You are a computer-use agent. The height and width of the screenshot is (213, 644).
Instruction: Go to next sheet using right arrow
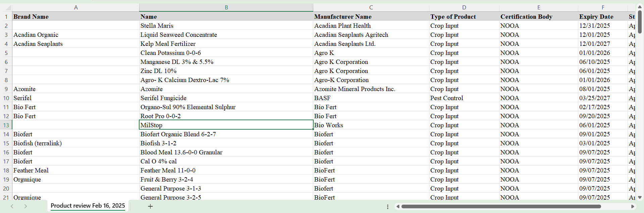click(25, 206)
